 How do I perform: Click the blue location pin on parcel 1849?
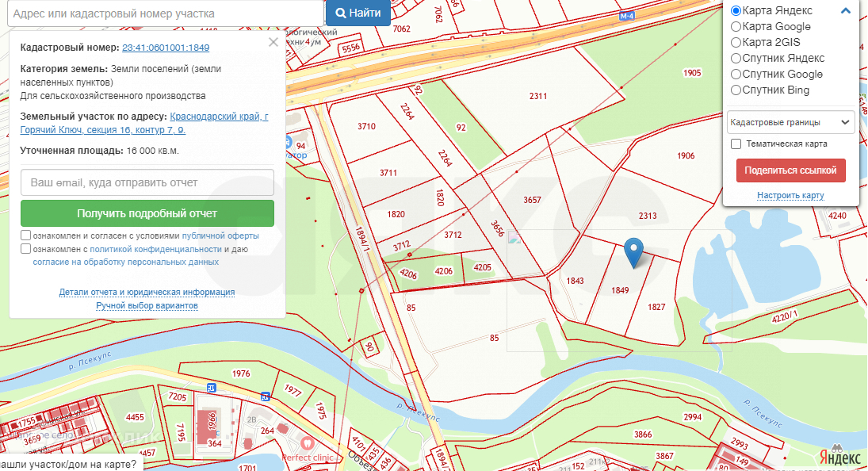[x=634, y=253]
